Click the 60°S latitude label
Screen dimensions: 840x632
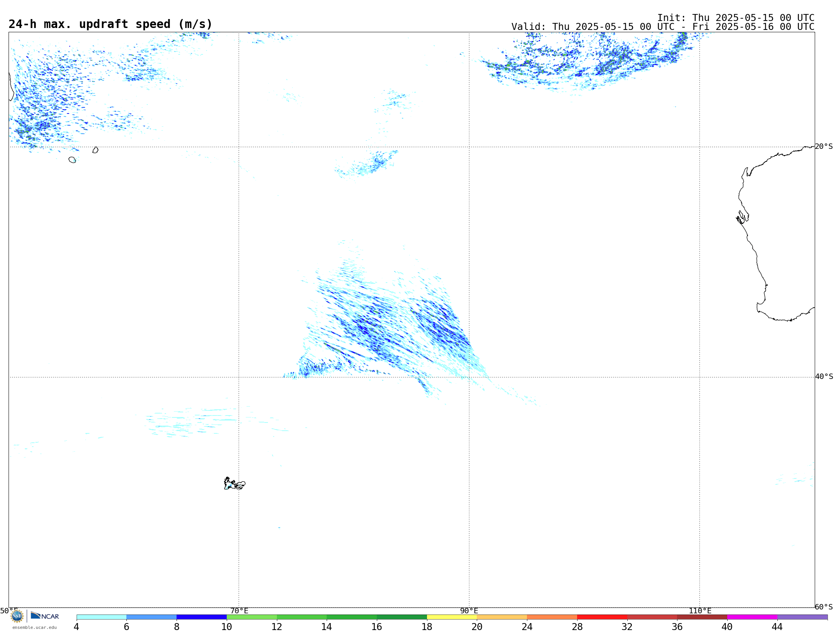coord(824,607)
